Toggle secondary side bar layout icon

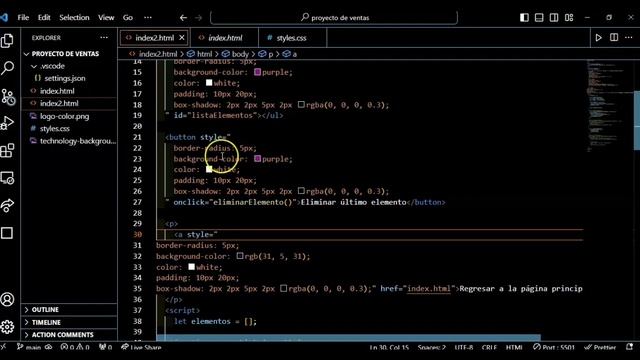click(554, 18)
